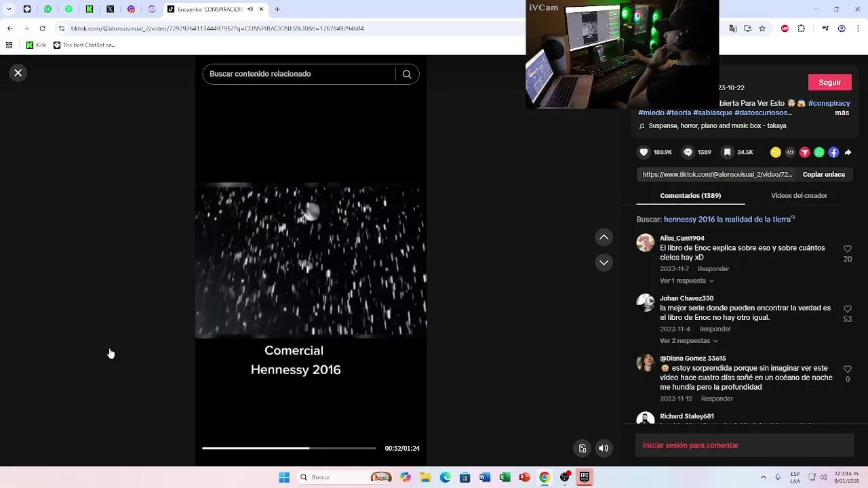Image resolution: width=868 pixels, height=488 pixels.
Task: Follow the creator with the Seguir button
Action: tap(830, 82)
